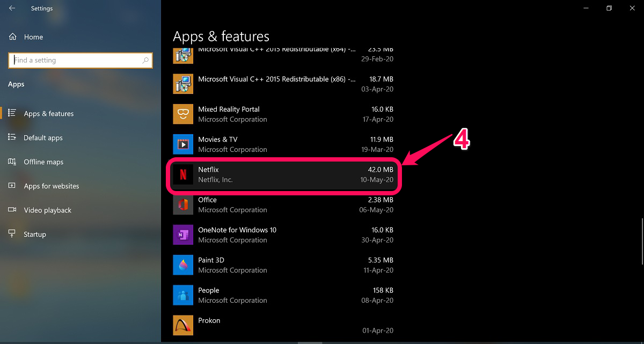The width and height of the screenshot is (644, 344).
Task: Click the vertical scrollbar thumb
Action: pos(642,241)
